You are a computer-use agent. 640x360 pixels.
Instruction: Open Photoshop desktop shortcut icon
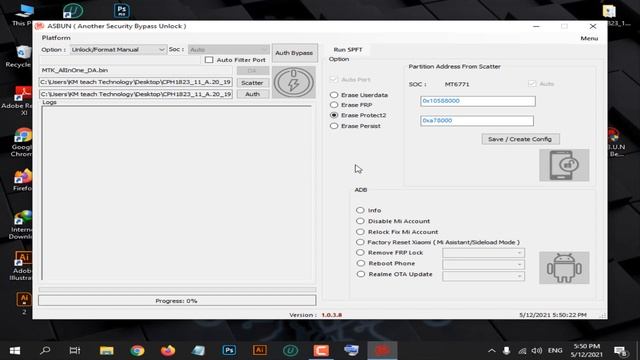[x=122, y=10]
